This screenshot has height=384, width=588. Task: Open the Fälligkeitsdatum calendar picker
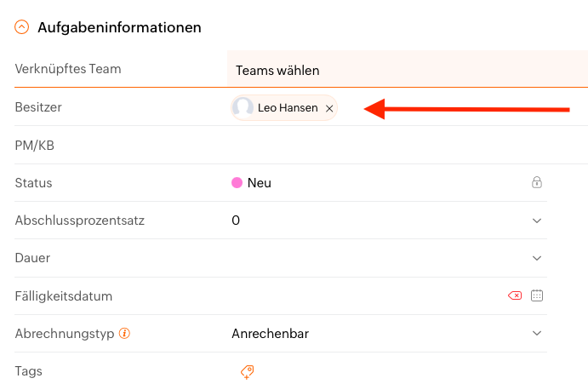tap(537, 295)
